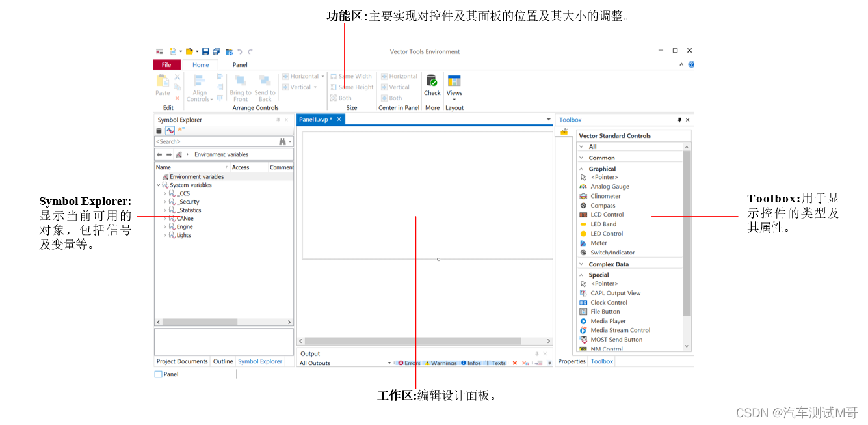Close the Panel1.xvp tab

pyautogui.click(x=339, y=119)
